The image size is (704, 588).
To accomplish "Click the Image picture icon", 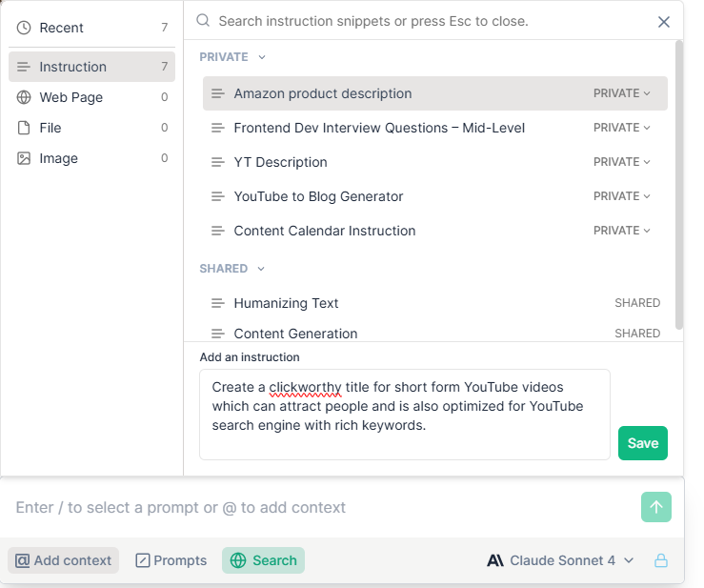I will click(x=24, y=158).
